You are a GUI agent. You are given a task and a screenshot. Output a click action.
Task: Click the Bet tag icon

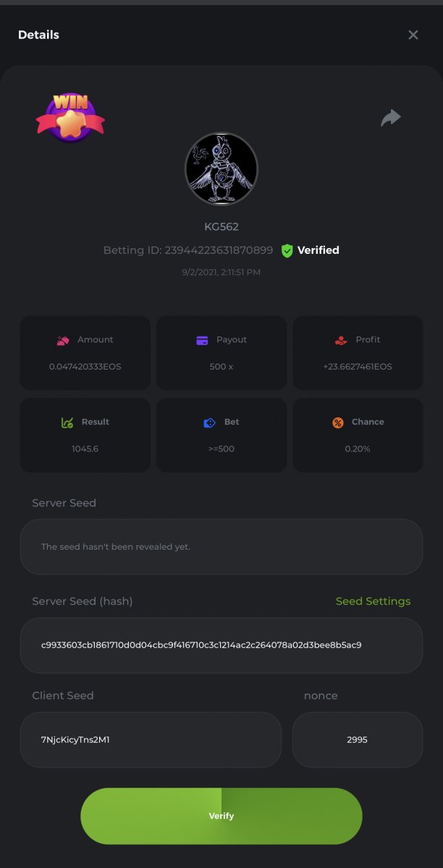point(209,422)
